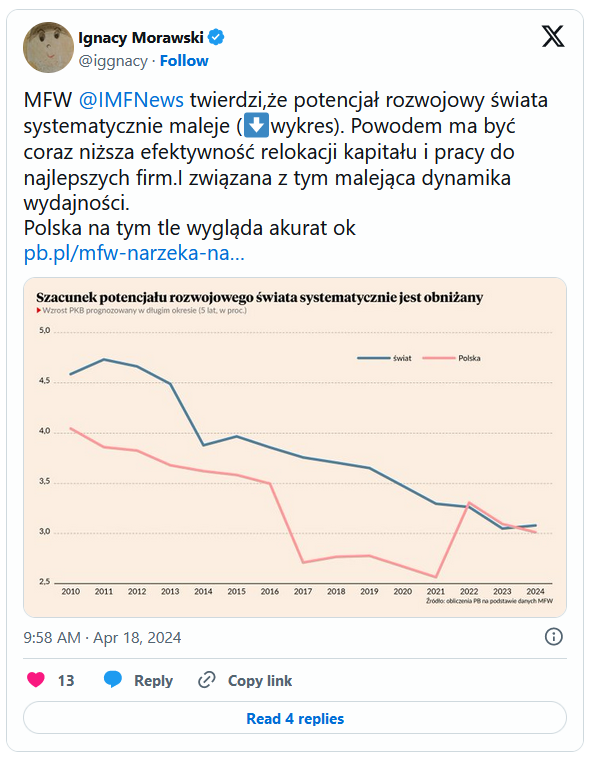Open the embedded chart image

point(295,447)
